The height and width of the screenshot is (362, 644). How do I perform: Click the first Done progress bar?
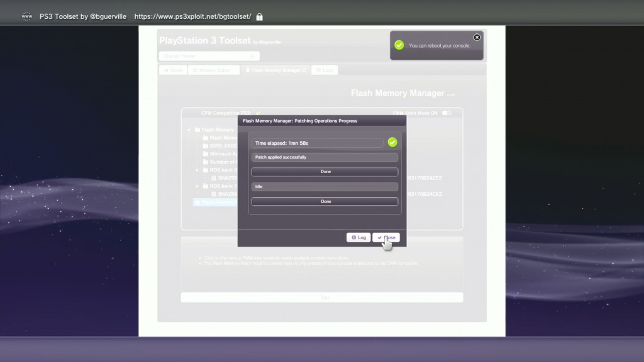click(325, 171)
